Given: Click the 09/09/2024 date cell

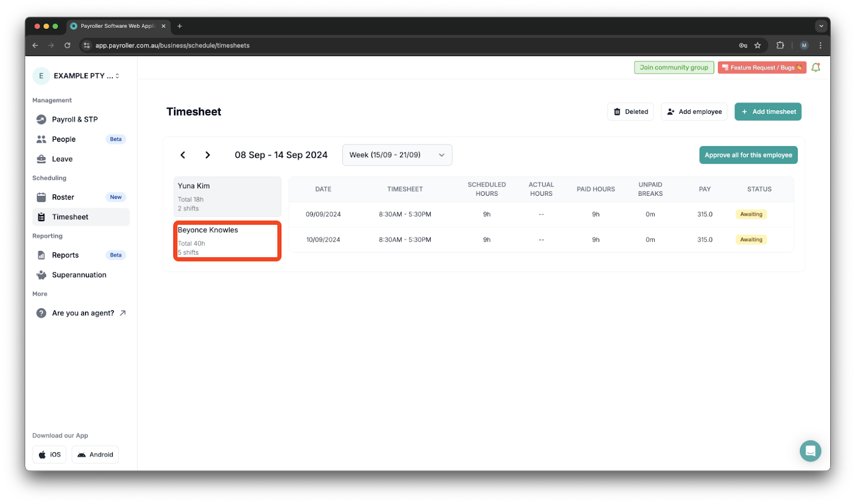Looking at the screenshot, I should tap(323, 215).
